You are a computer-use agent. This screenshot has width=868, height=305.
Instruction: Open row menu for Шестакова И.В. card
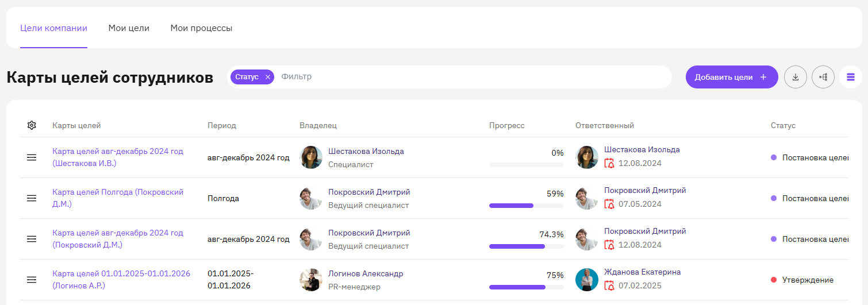[32, 157]
